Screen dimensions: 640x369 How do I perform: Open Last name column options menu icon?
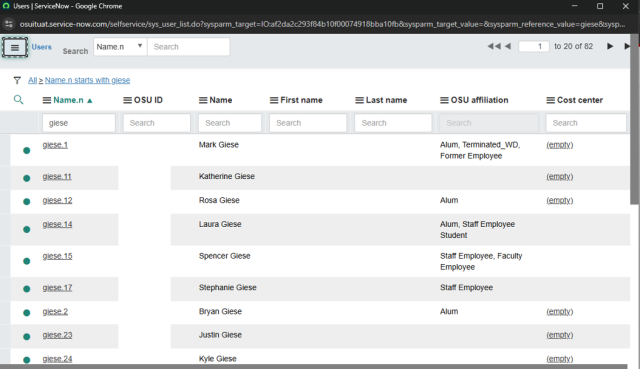pos(359,100)
